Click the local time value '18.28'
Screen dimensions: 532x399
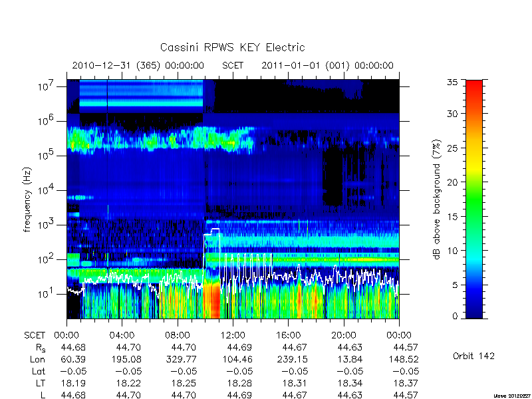[x=239, y=384]
